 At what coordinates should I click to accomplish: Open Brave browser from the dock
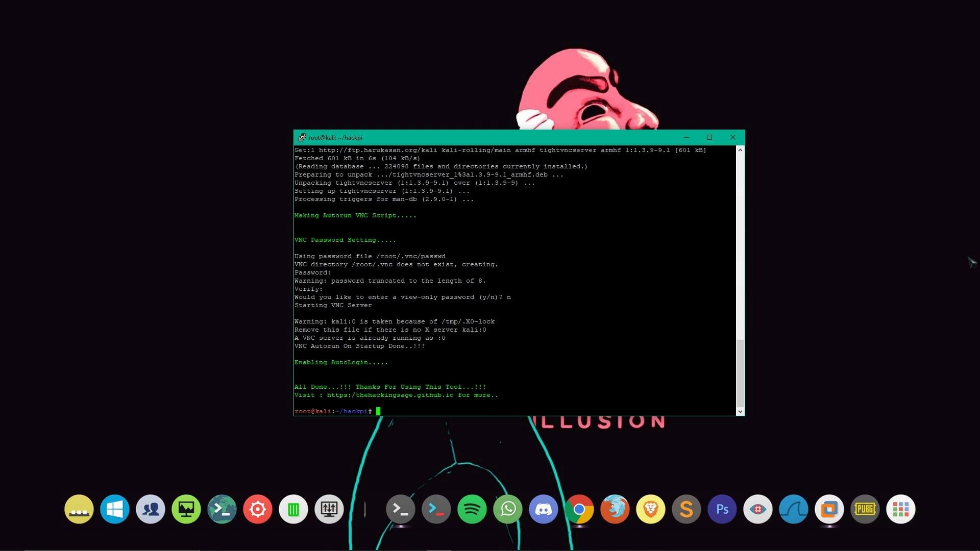(x=651, y=509)
